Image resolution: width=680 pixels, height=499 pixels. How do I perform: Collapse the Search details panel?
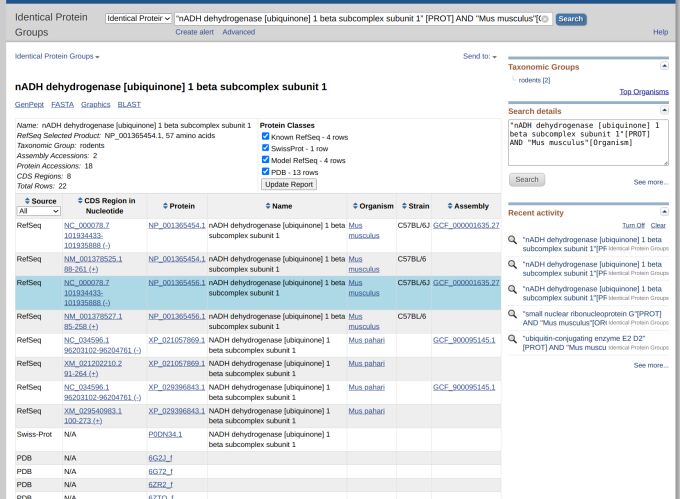pyautogui.click(x=664, y=110)
